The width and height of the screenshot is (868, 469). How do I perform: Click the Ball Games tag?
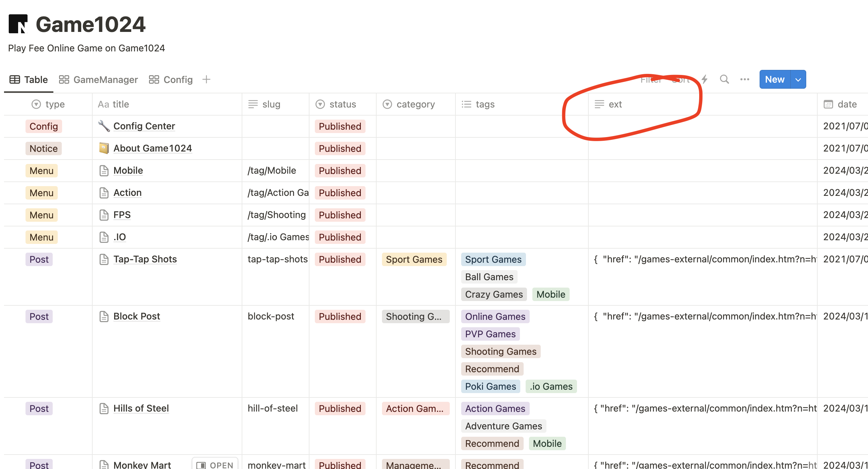click(489, 277)
